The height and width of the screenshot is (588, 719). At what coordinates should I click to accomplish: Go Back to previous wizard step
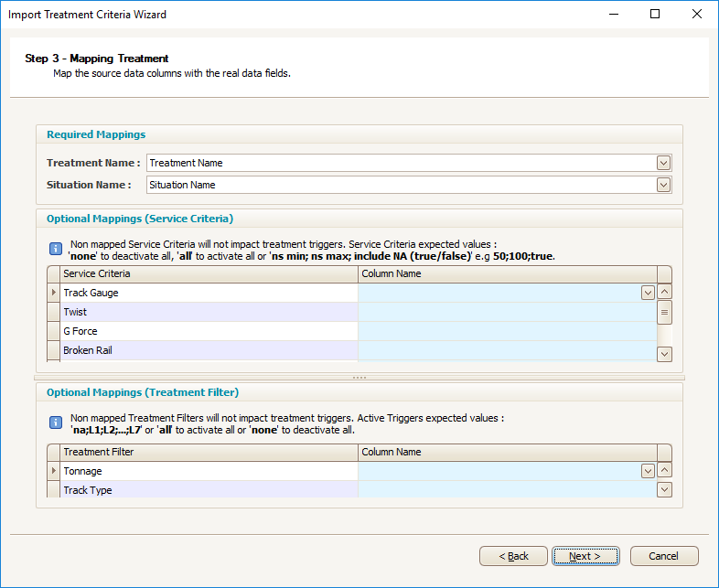tap(513, 556)
